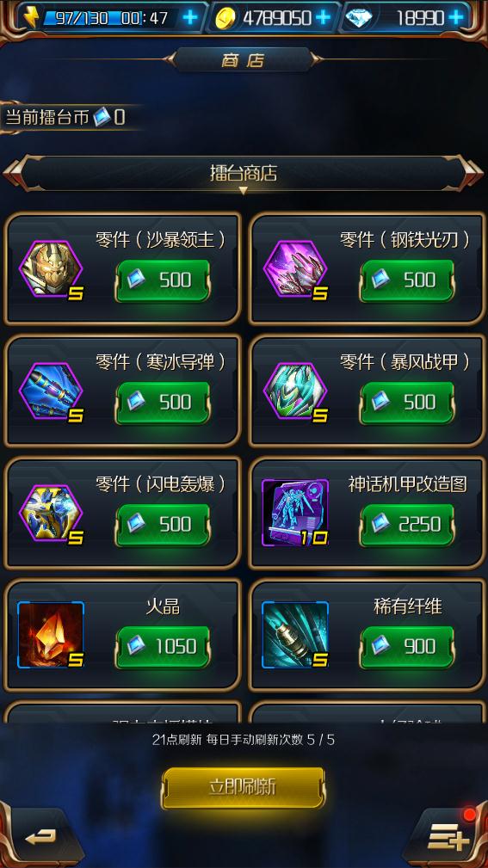
Task: Buy 沙暴领主 part for 500
Action: point(163,280)
